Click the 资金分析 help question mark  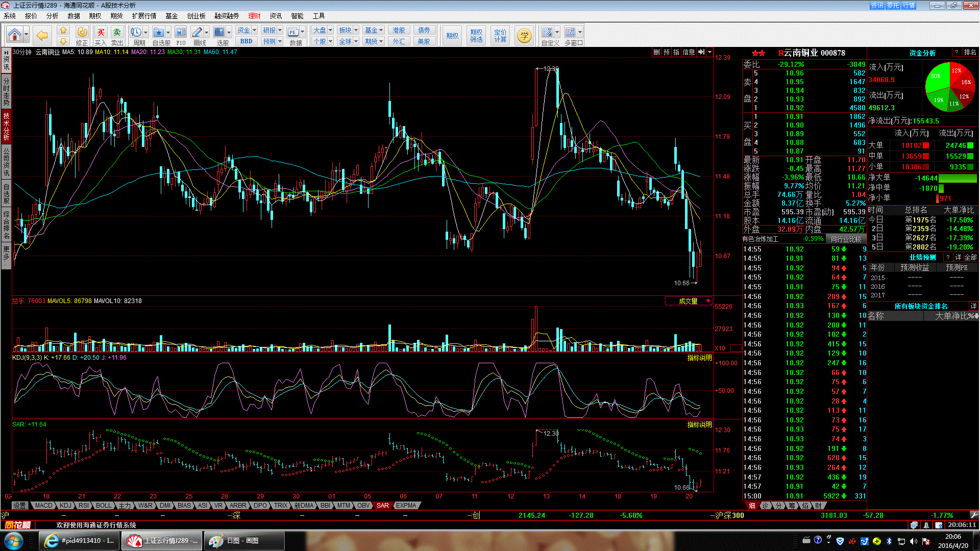[x=957, y=53]
